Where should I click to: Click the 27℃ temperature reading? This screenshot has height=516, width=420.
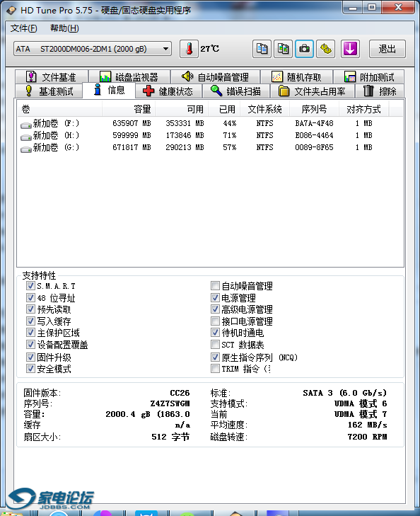click(210, 49)
